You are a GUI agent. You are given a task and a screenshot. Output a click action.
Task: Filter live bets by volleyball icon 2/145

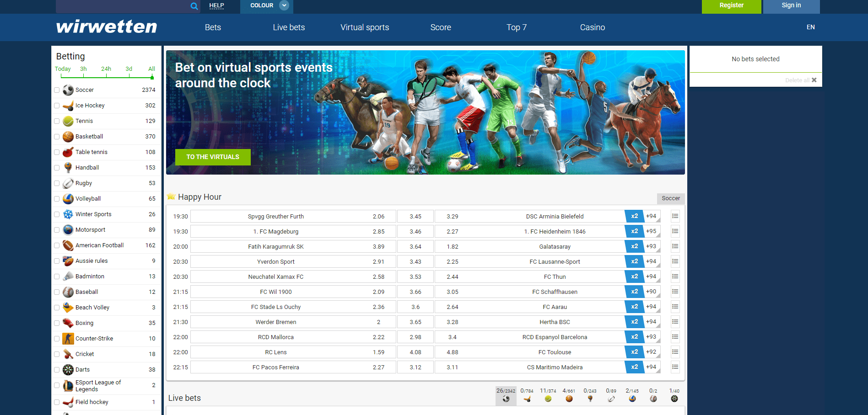click(x=632, y=396)
